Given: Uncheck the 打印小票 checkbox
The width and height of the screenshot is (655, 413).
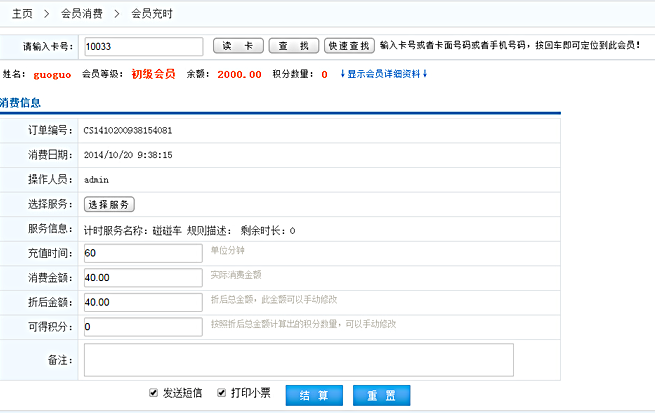Looking at the screenshot, I should coord(222,393).
